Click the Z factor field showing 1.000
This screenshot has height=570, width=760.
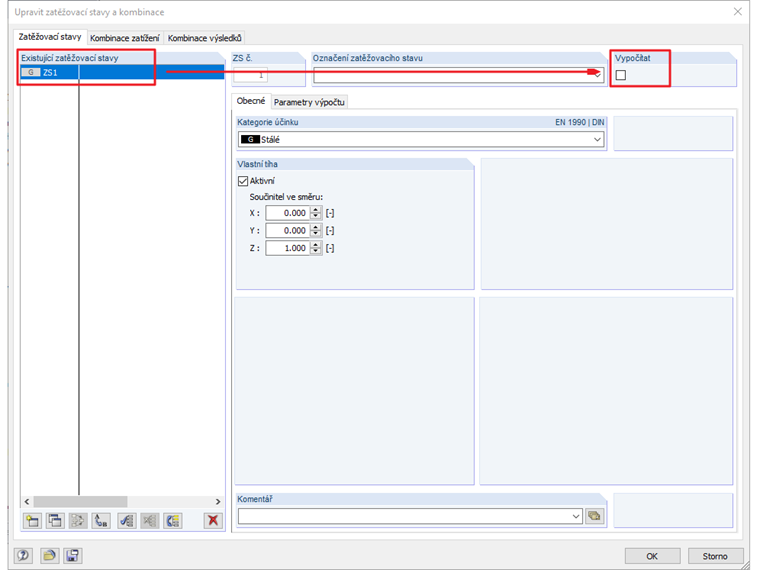[288, 248]
